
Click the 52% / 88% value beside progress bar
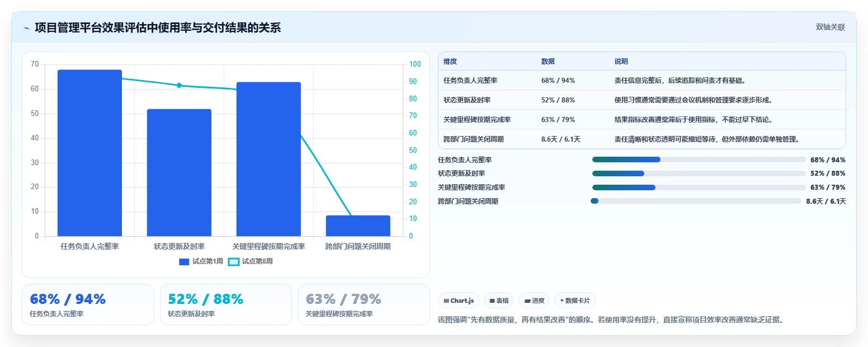click(x=828, y=173)
